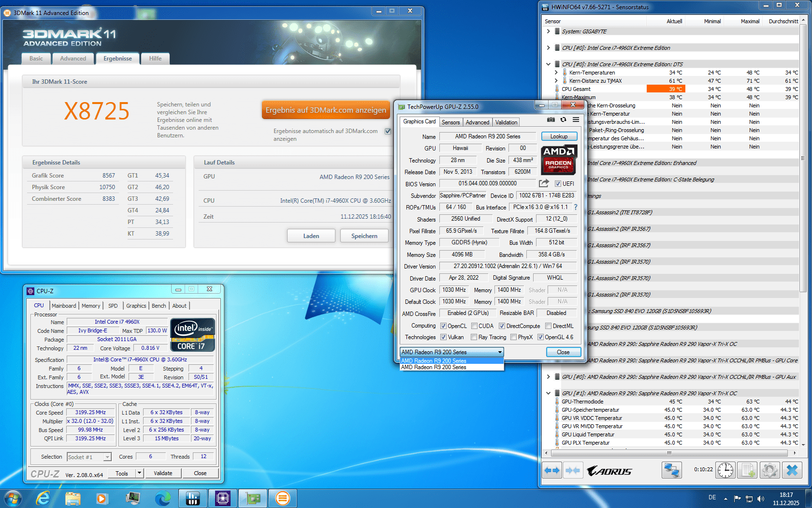
Task: Reset HWiNFO timers with the clock icon
Action: (x=725, y=470)
